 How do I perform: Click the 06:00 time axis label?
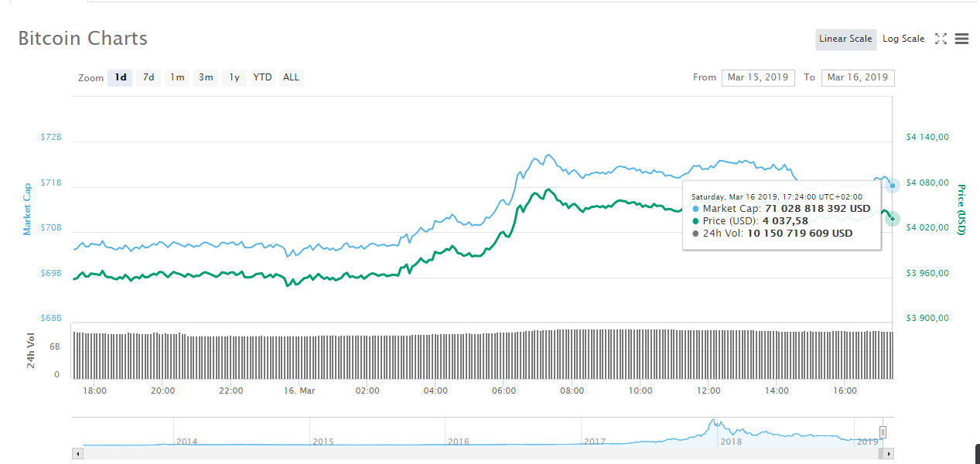tap(504, 391)
